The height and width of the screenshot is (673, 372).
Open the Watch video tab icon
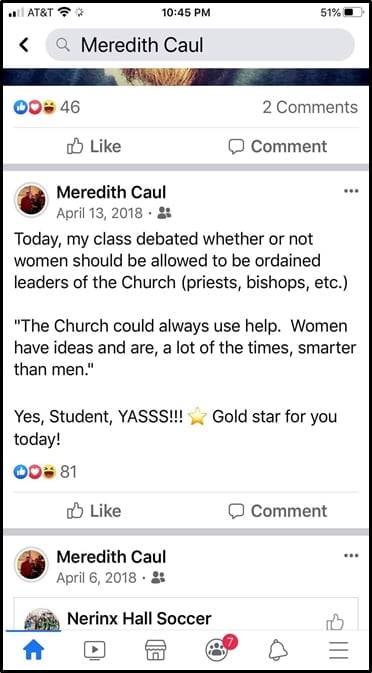pyautogui.click(x=94, y=652)
